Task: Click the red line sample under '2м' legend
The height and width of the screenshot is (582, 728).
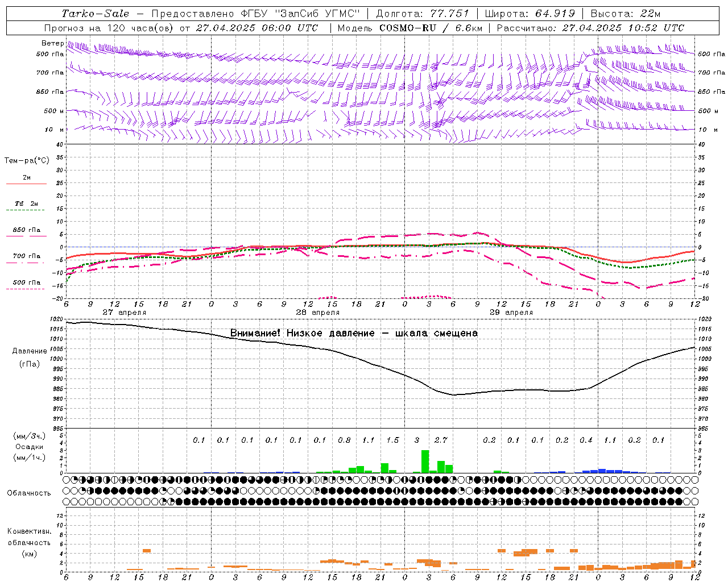Action: [26, 184]
